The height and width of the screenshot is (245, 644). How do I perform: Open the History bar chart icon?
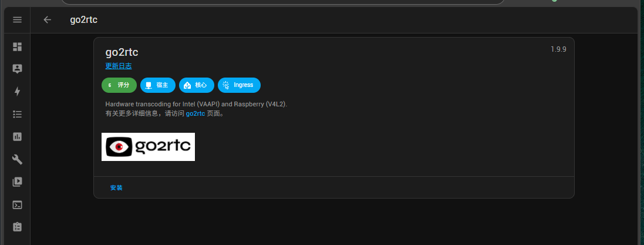point(17,136)
